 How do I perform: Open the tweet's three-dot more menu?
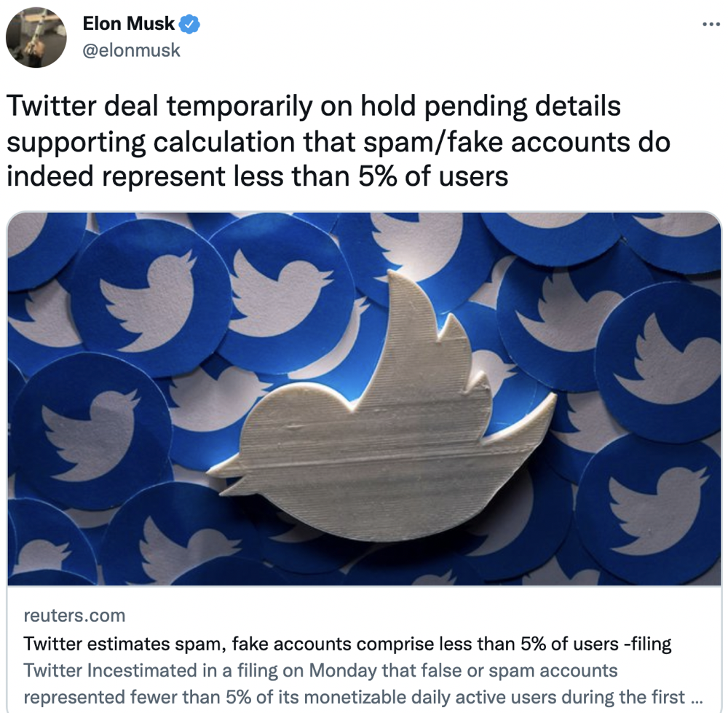[710, 25]
